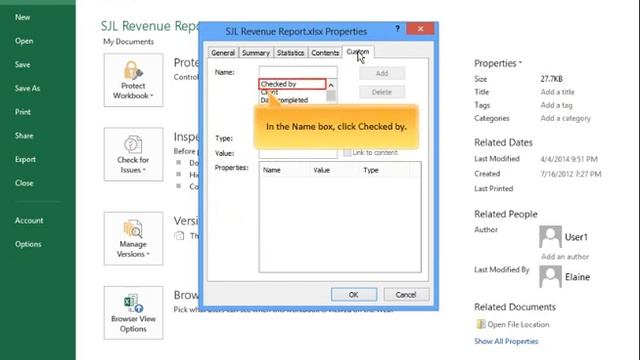Click the User1 author avatar

(550, 237)
